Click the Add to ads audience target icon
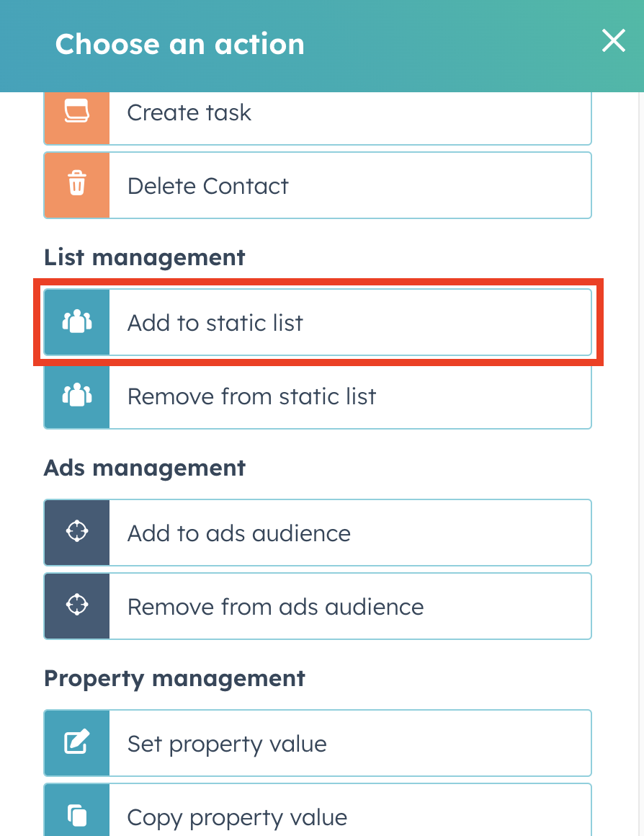644x836 pixels. pyautogui.click(x=77, y=531)
